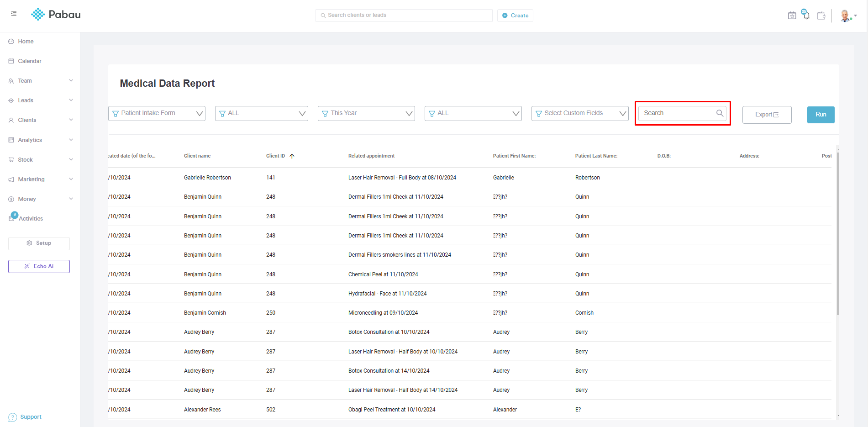Open the Patient Intake Form dropdown arrow

point(200,114)
